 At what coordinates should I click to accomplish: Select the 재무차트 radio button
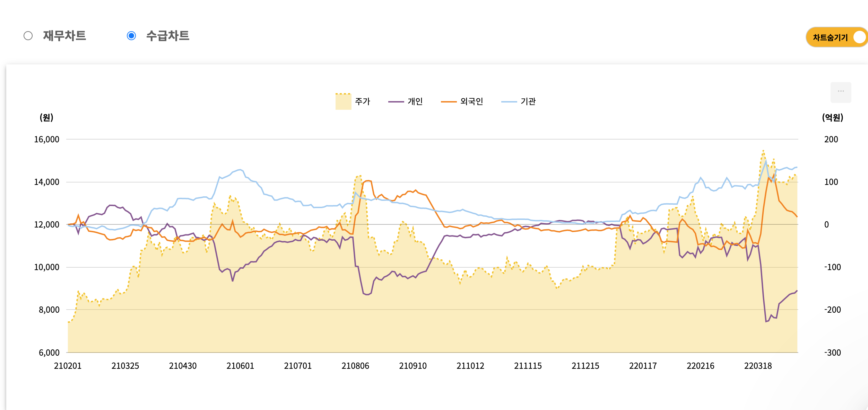point(28,36)
